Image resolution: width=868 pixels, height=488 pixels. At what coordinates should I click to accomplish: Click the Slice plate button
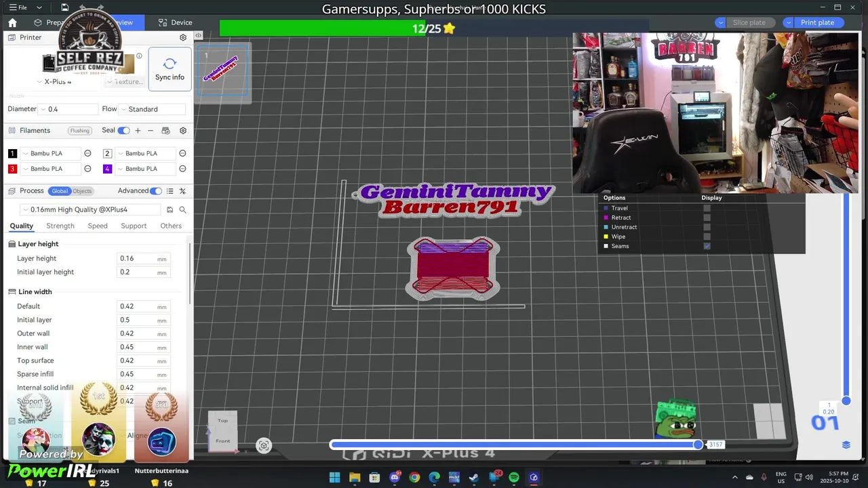pyautogui.click(x=751, y=22)
